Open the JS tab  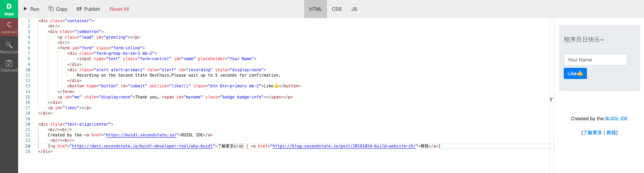[x=354, y=9]
